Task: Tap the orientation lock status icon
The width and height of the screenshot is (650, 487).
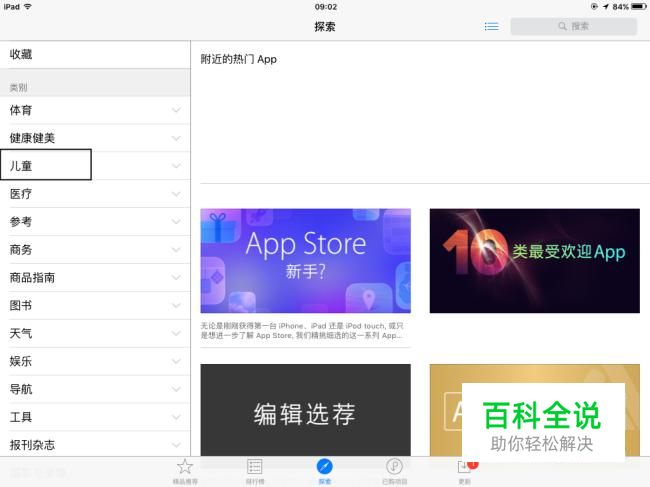Action: pos(594,7)
